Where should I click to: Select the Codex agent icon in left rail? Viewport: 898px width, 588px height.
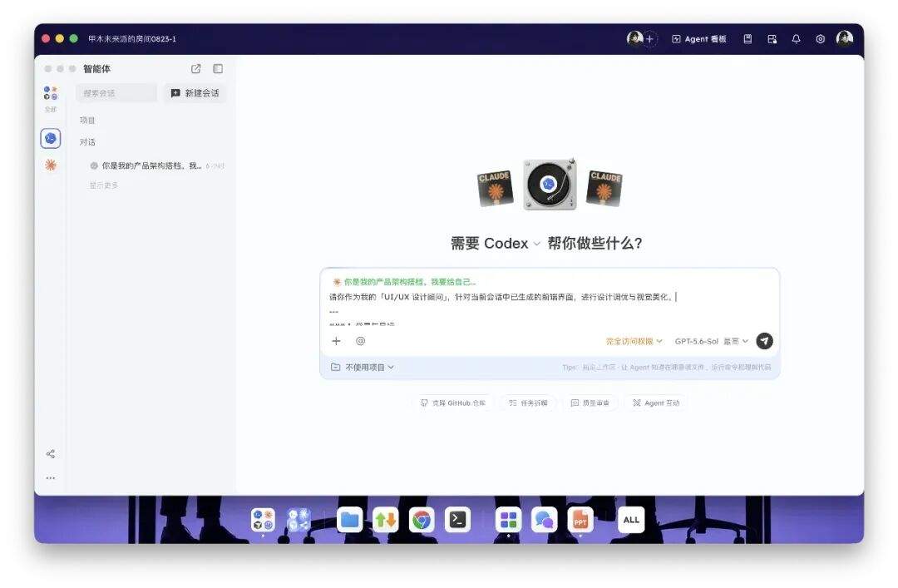(x=51, y=138)
